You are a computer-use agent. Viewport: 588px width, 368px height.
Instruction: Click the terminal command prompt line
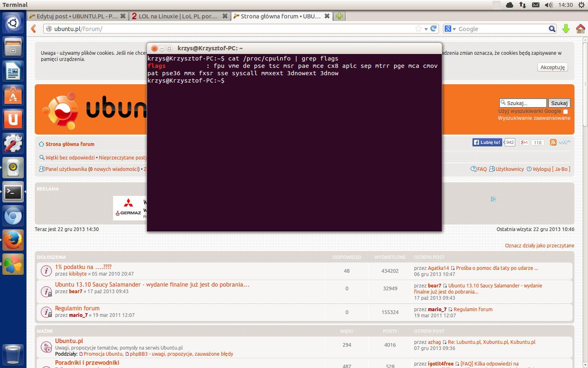point(186,81)
